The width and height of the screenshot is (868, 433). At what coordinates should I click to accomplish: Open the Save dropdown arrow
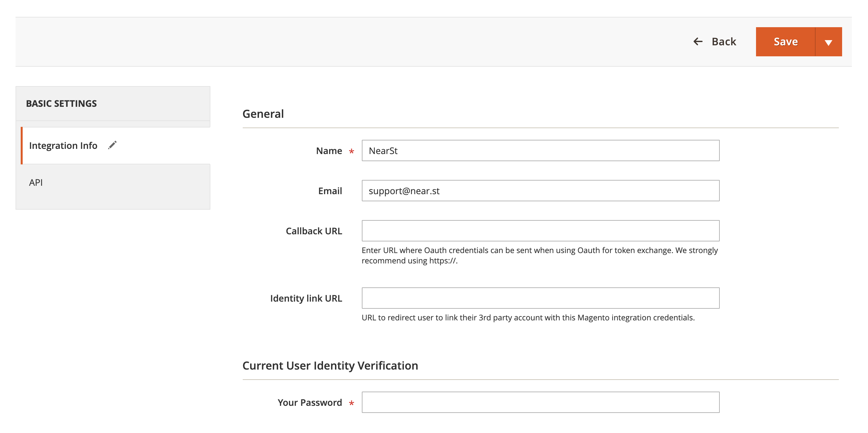click(x=828, y=42)
